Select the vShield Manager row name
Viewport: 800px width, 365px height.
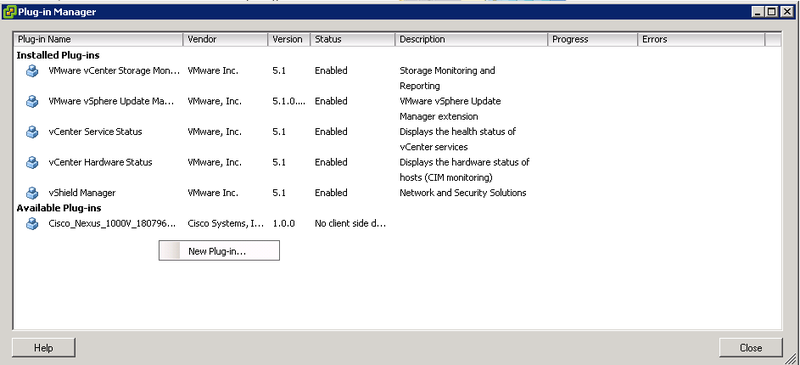(82, 193)
